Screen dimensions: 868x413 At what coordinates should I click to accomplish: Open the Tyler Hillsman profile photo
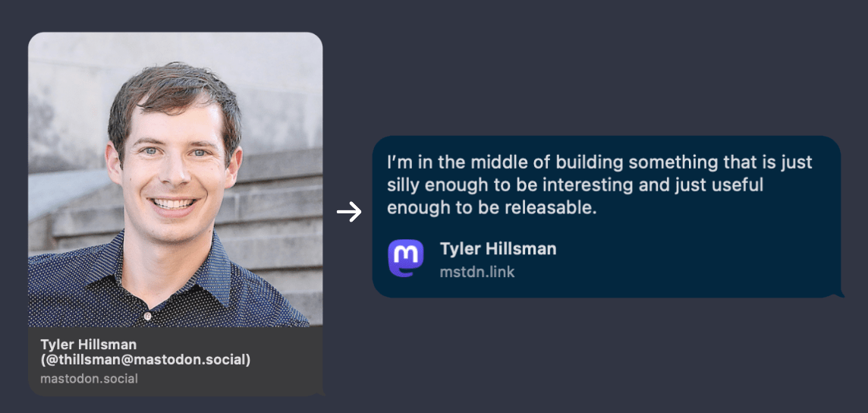(175, 179)
